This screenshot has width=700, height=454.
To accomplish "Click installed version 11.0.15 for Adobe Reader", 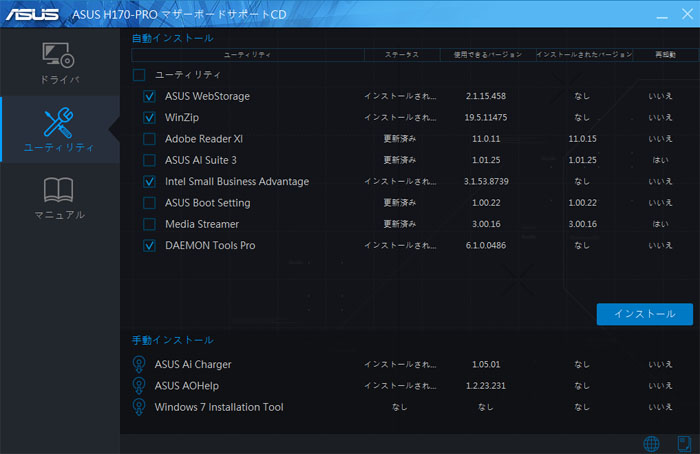I will 582,139.
